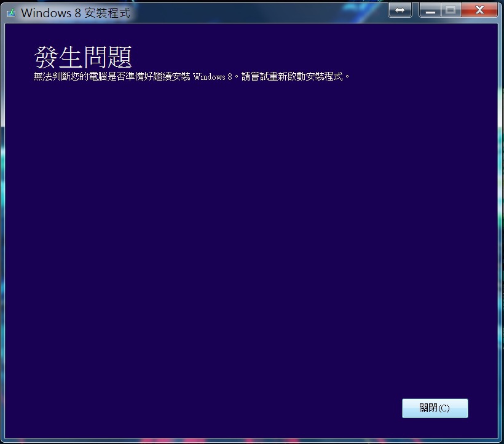Screen dimensions: 504x444
Task: Close the window with red X button
Action: (x=479, y=10)
